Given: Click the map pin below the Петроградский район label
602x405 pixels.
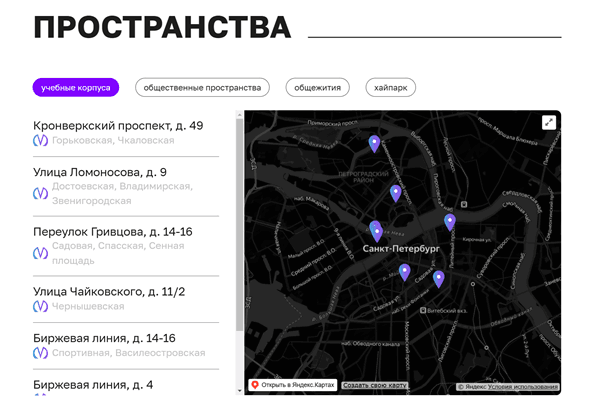Looking at the screenshot, I should tap(395, 192).
